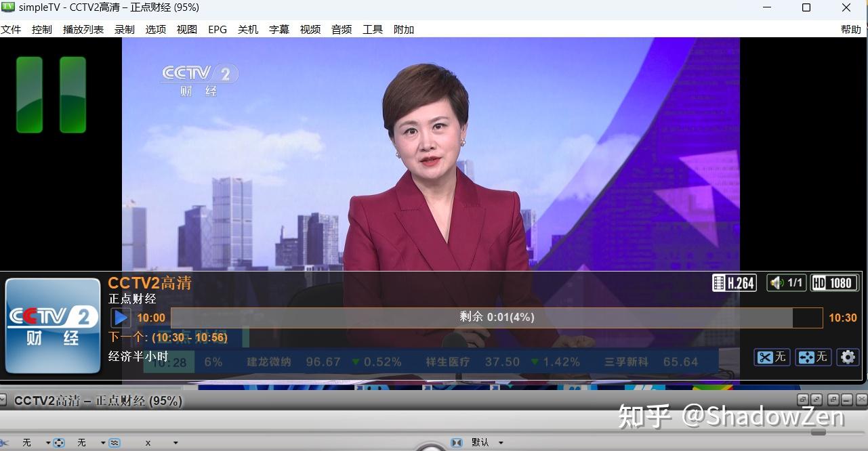Click the current program title 正点财经 in OSD

click(132, 299)
